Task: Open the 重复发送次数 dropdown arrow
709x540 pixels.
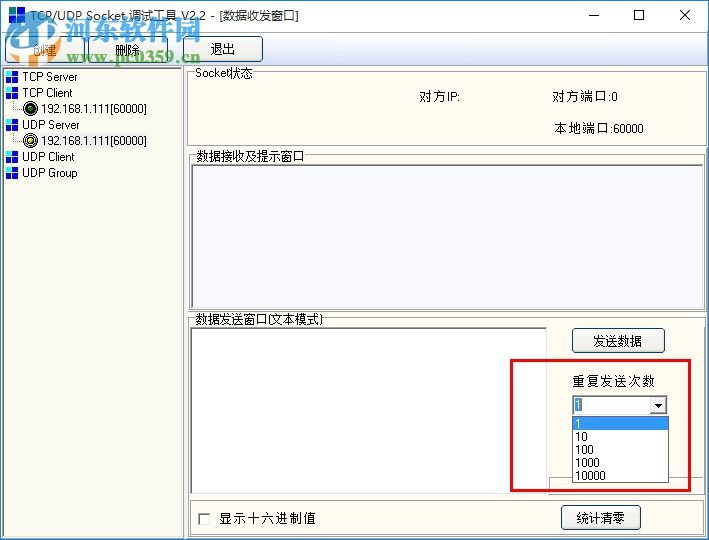Action: [658, 405]
